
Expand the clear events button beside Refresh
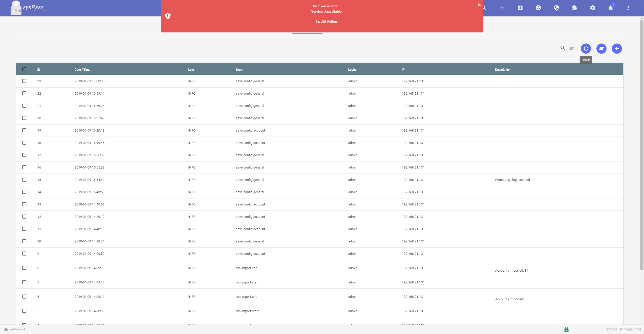pos(601,49)
